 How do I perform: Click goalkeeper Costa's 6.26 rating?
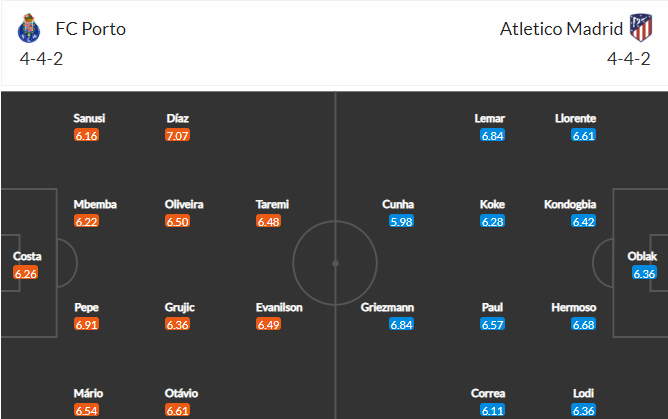tap(26, 273)
